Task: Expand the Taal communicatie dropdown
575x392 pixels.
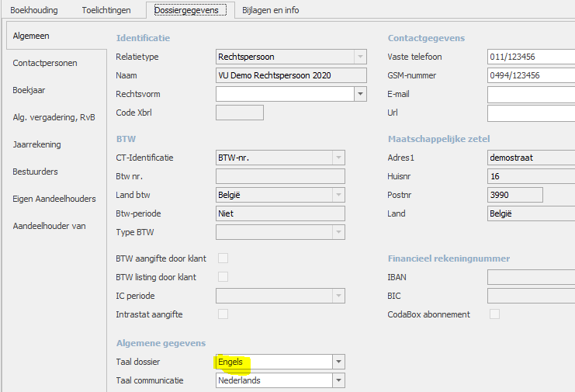Action: pos(338,380)
